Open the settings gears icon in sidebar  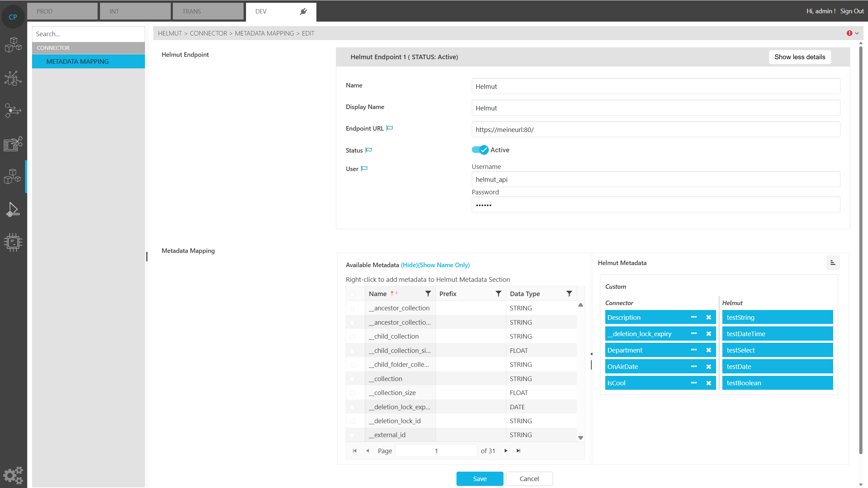13,475
